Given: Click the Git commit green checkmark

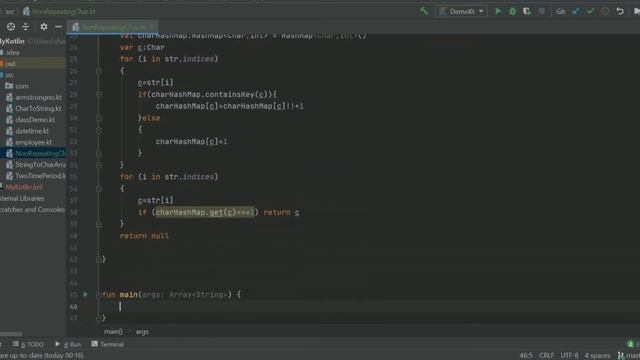Looking at the screenshot, I should (x=591, y=11).
